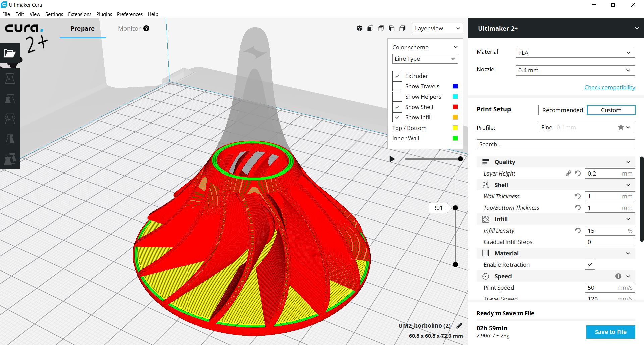Open the Preferences menu

pyautogui.click(x=130, y=14)
